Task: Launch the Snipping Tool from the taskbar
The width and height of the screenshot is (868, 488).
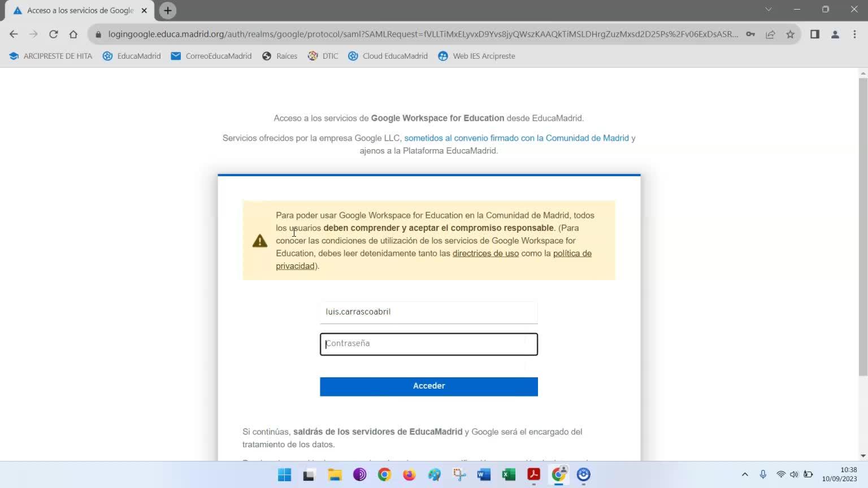Action: (x=459, y=474)
